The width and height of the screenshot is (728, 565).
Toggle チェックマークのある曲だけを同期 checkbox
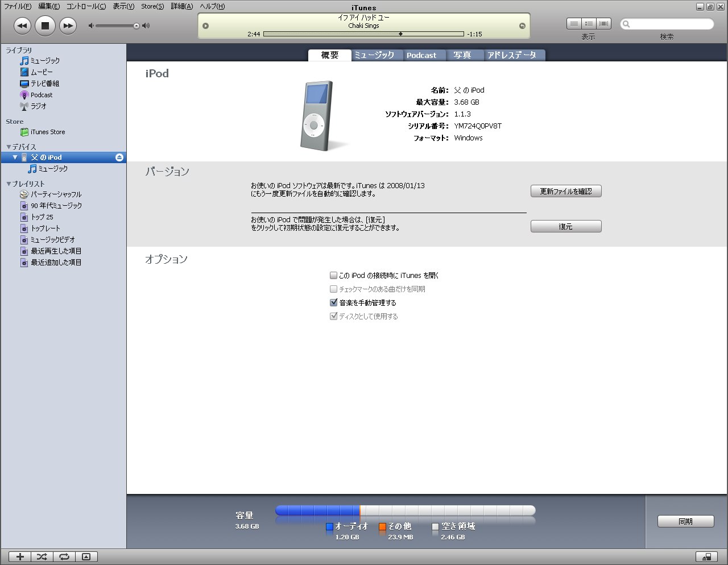334,289
